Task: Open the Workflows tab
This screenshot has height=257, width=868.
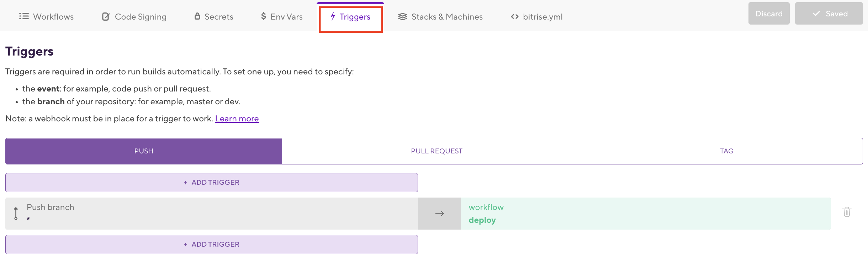Action: (53, 17)
